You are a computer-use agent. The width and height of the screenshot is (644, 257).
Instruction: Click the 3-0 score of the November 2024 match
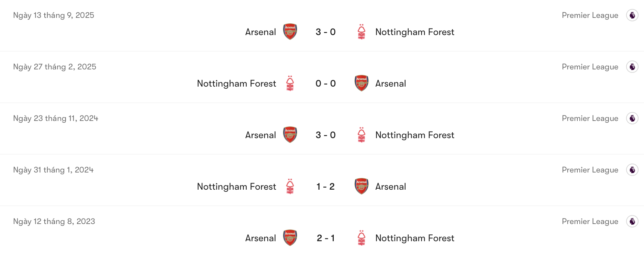pos(325,135)
